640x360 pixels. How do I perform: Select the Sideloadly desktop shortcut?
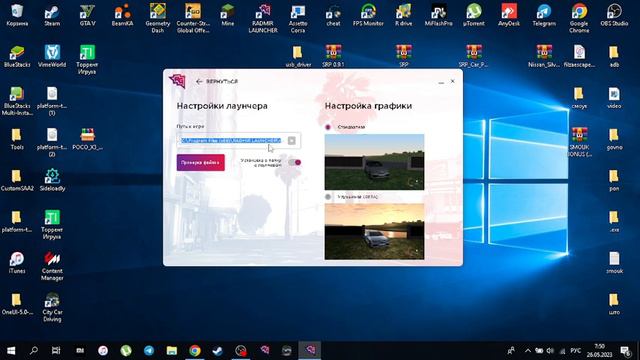52,180
